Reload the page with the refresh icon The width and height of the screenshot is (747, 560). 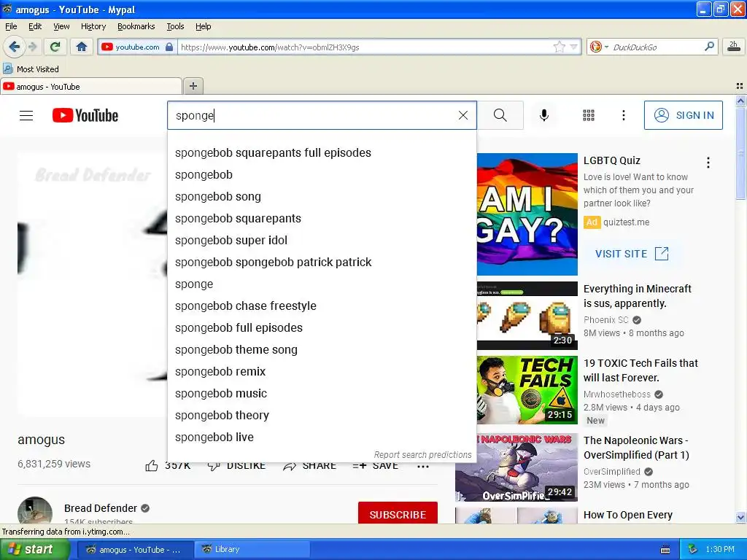[x=55, y=47]
